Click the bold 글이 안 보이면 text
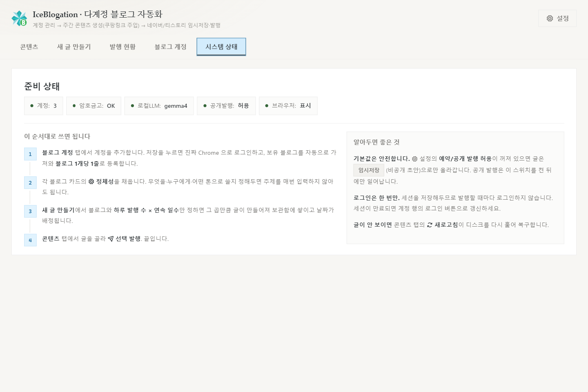 pyautogui.click(x=373, y=225)
